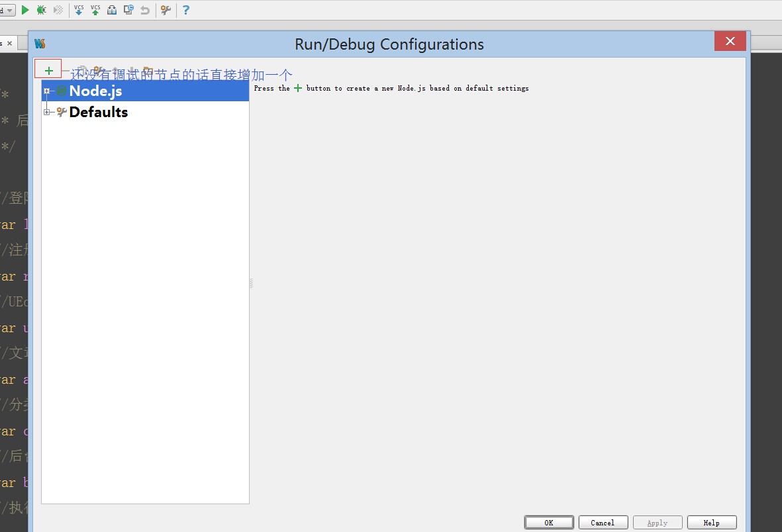Click the wrench icon beside Defaults
The height and width of the screenshot is (532, 782).
click(62, 112)
